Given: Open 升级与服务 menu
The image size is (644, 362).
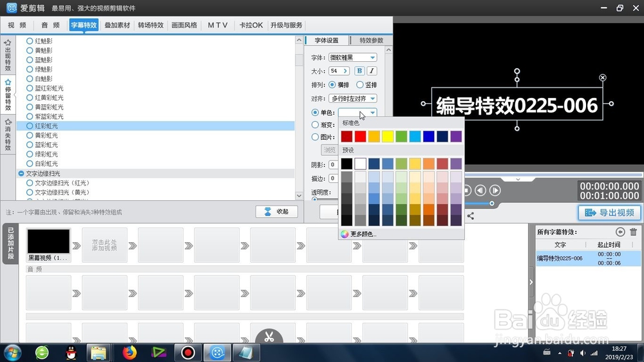Looking at the screenshot, I should point(287,25).
